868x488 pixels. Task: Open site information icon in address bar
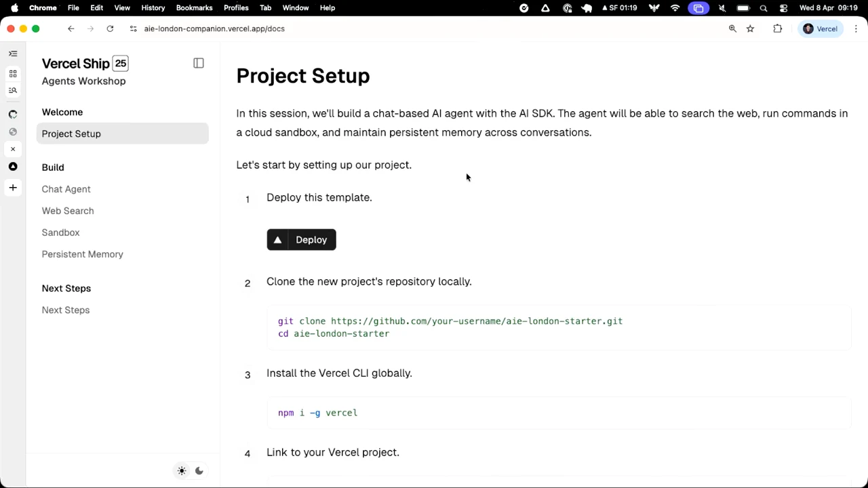click(133, 28)
